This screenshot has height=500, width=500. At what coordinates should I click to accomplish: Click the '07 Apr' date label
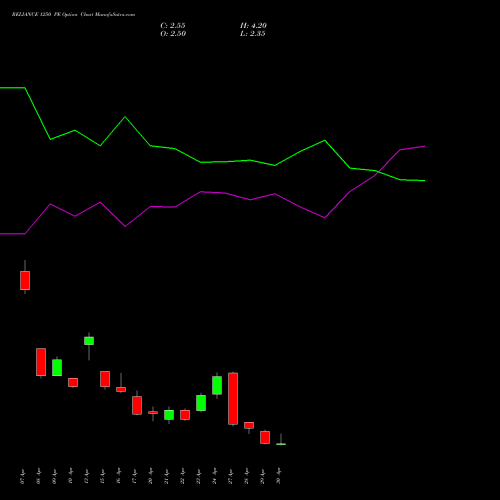coord(23,476)
